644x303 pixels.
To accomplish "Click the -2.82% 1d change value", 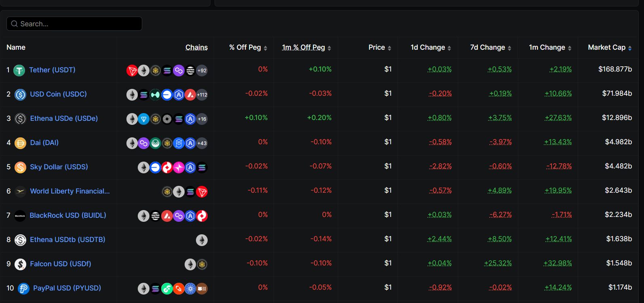I will click(x=440, y=166).
